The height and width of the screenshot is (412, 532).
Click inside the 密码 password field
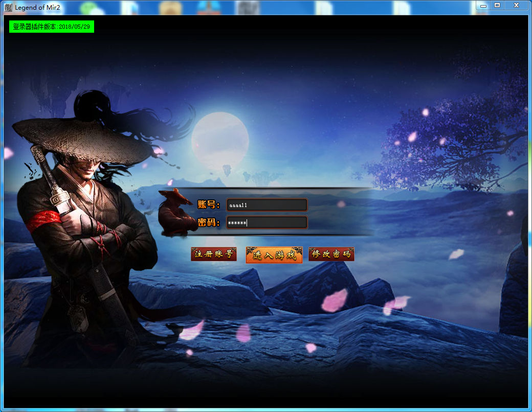[x=267, y=223]
